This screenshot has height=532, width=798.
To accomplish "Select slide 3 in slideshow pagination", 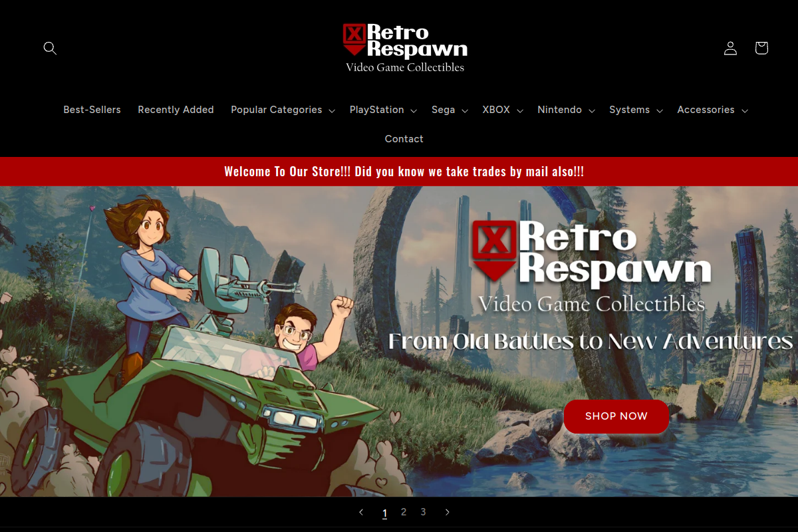I will coord(423,512).
